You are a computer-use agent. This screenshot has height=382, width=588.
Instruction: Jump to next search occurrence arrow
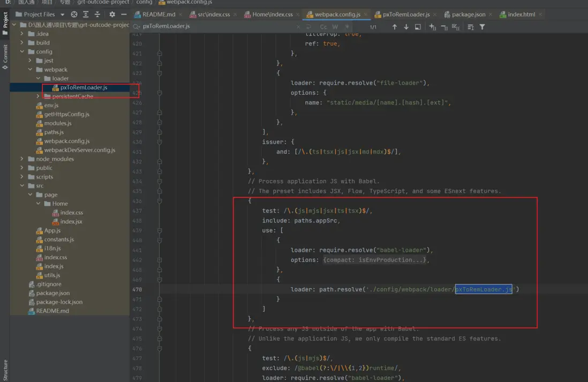click(x=406, y=27)
